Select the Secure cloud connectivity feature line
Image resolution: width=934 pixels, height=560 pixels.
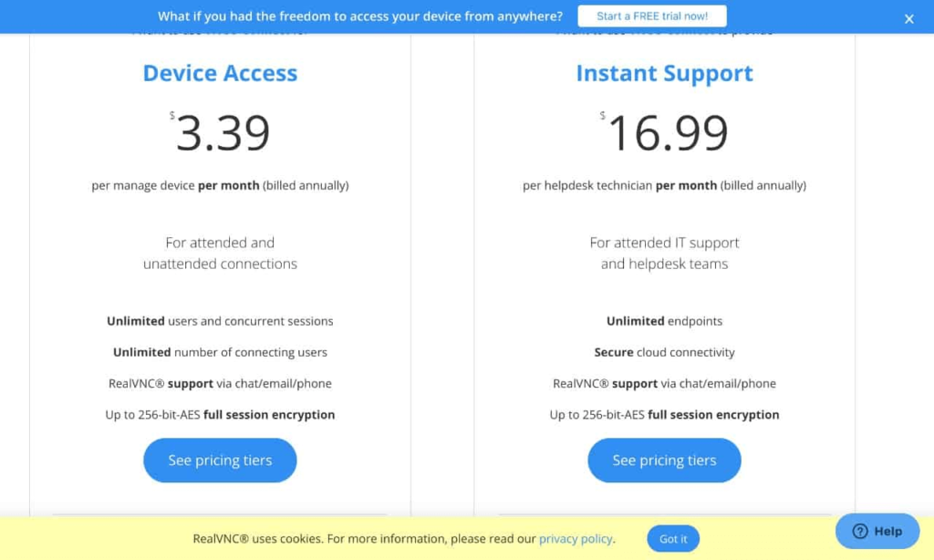664,352
